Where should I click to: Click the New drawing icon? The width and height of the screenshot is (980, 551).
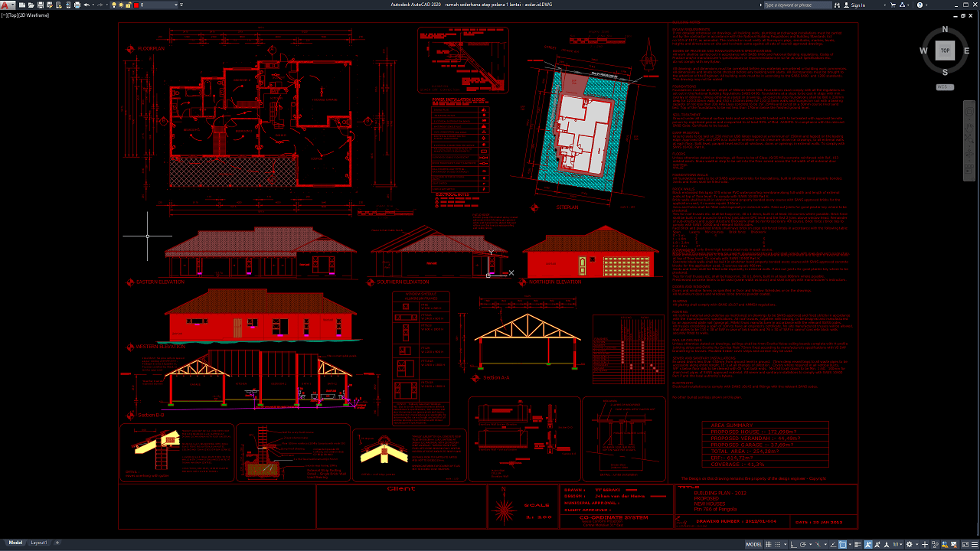point(21,5)
